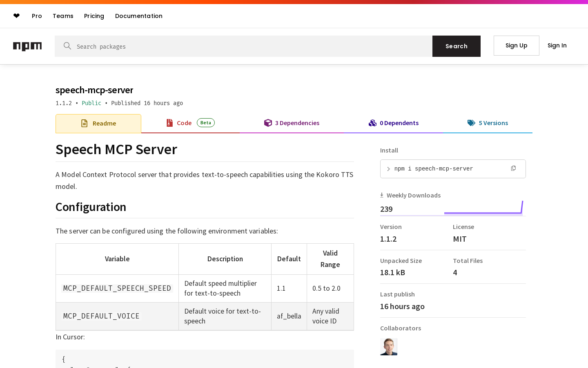
Task: Click the Valid Range column header
Action: (330, 259)
